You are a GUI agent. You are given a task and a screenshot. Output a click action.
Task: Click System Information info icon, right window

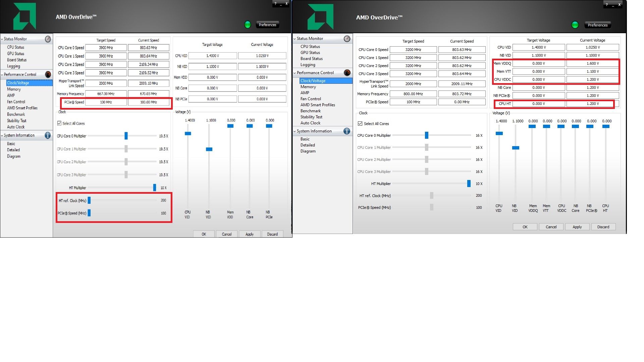coord(347,131)
